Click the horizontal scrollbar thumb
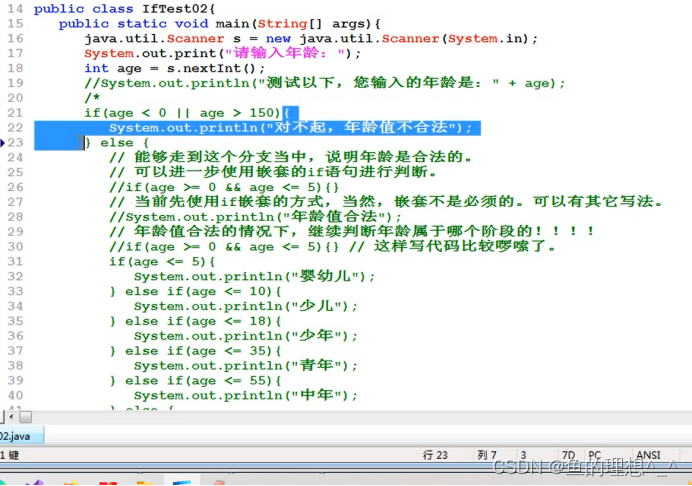This screenshot has height=486, width=692. tap(26, 417)
